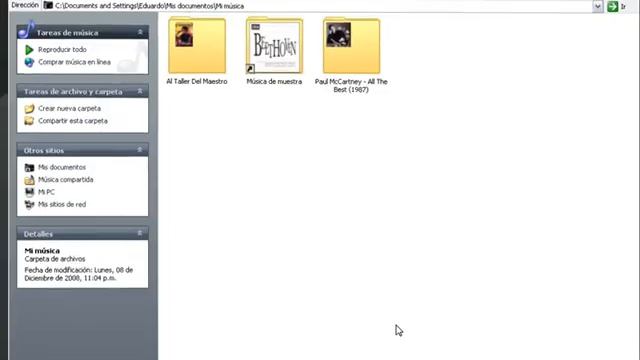Screen dimensions: 640x360
Task: Click the Tareas de música header title
Action: point(67,33)
